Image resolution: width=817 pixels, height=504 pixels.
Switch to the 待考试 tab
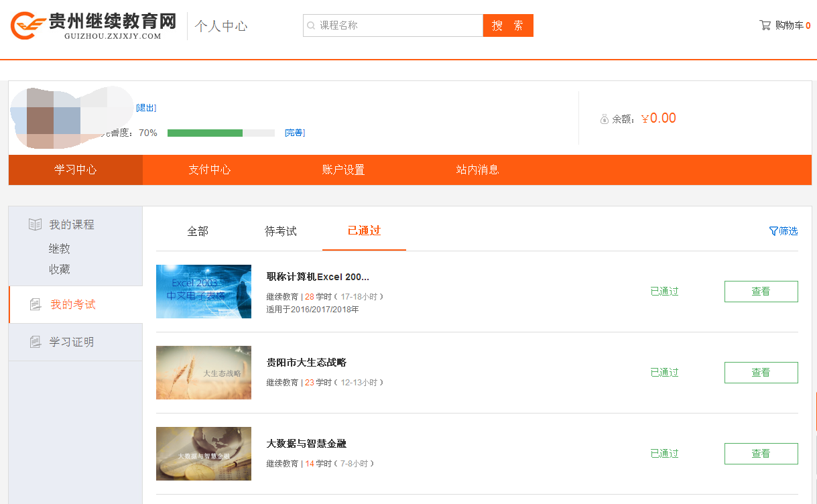(x=281, y=231)
